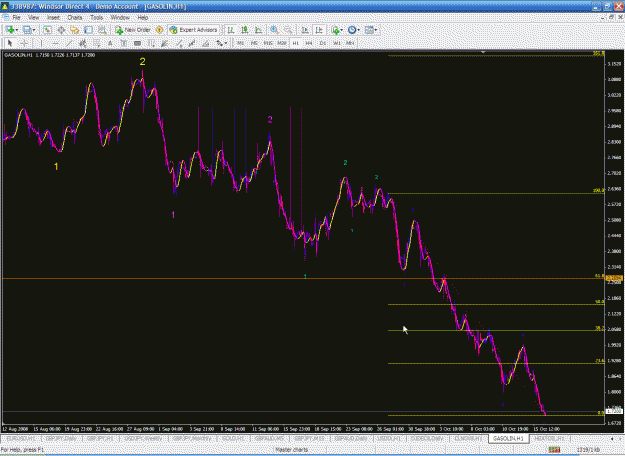Select the Text 'A' tool
Image resolution: width=625 pixels, height=456 pixels.
110,43
